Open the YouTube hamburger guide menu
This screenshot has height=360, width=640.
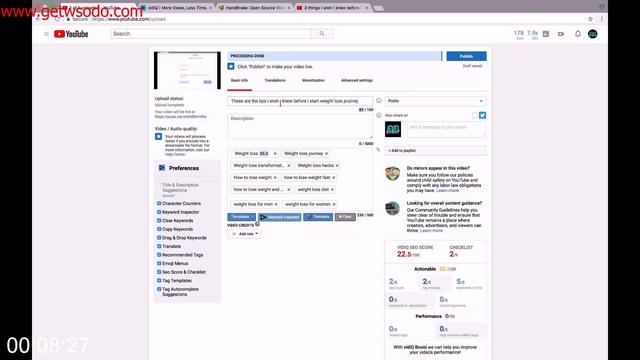click(x=46, y=34)
